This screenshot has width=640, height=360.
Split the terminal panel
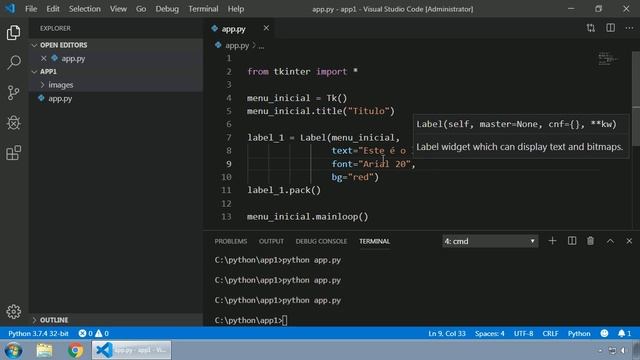click(x=572, y=241)
